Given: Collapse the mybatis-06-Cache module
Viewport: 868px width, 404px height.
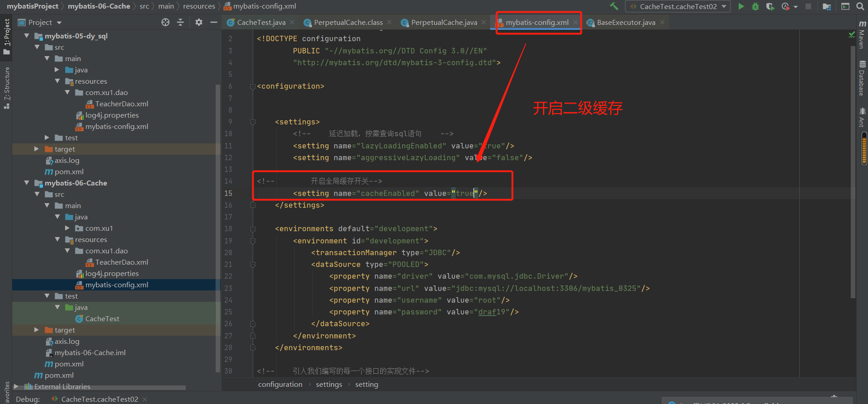Looking at the screenshot, I should pyautogui.click(x=27, y=183).
